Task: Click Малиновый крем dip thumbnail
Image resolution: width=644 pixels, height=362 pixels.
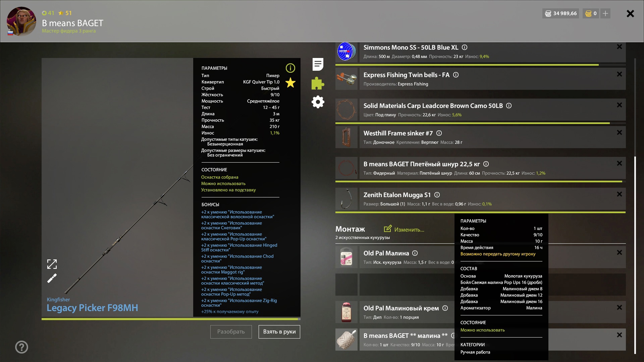Action: click(346, 312)
